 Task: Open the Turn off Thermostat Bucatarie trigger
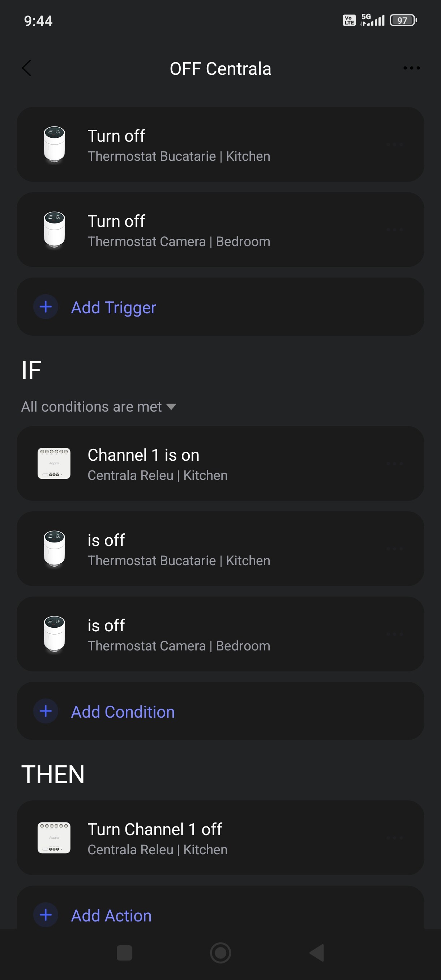[220, 145]
